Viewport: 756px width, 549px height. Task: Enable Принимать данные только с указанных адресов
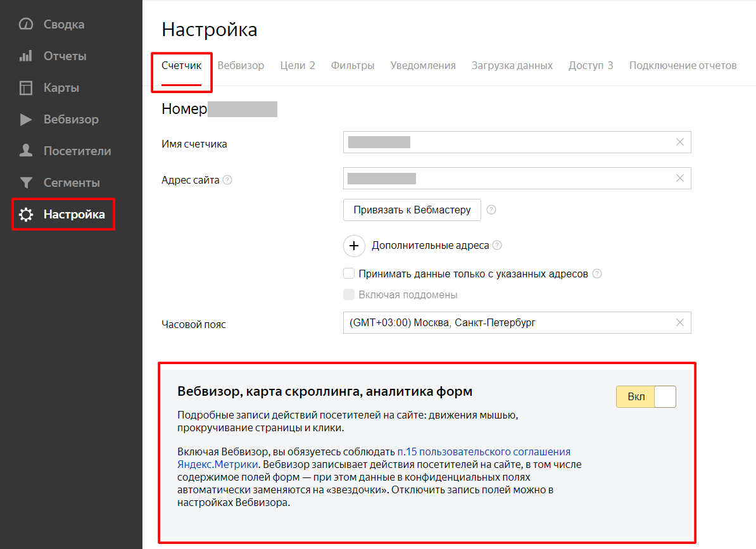coord(348,274)
